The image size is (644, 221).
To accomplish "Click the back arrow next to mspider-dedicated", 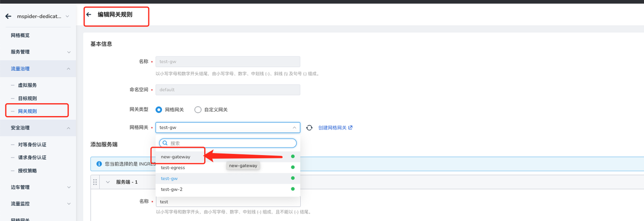I will coord(8,17).
